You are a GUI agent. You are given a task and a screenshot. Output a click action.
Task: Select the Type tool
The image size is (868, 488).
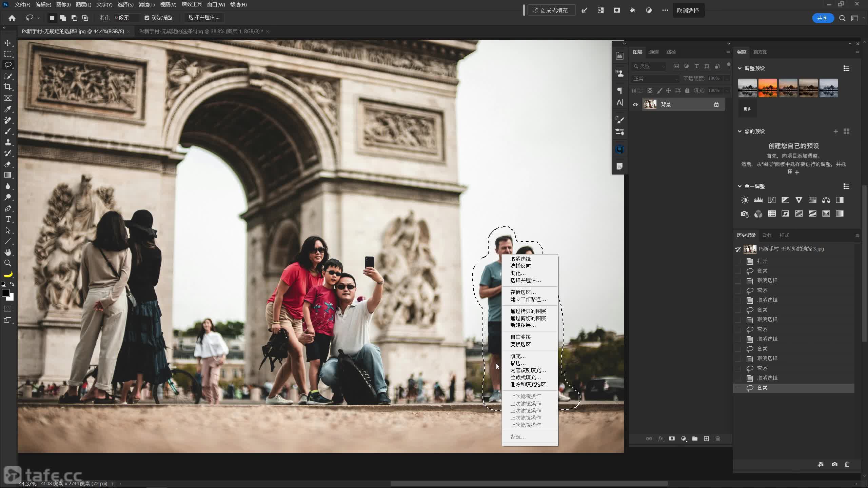pos(7,219)
